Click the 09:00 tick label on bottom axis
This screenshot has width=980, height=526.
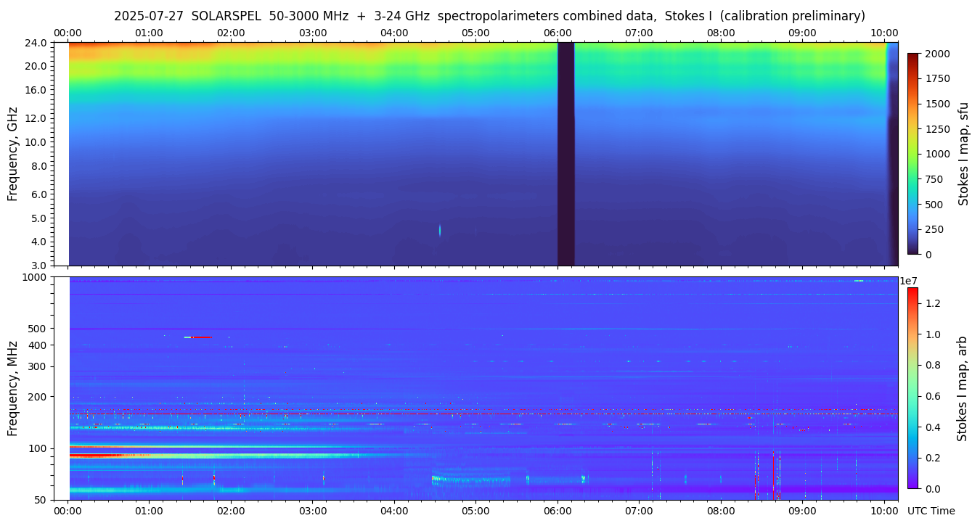tap(802, 511)
